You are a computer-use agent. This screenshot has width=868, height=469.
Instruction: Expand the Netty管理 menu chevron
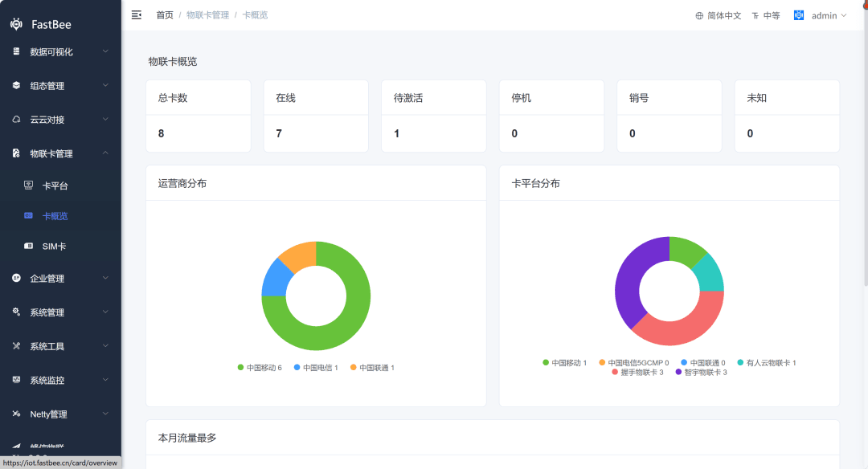click(x=105, y=413)
